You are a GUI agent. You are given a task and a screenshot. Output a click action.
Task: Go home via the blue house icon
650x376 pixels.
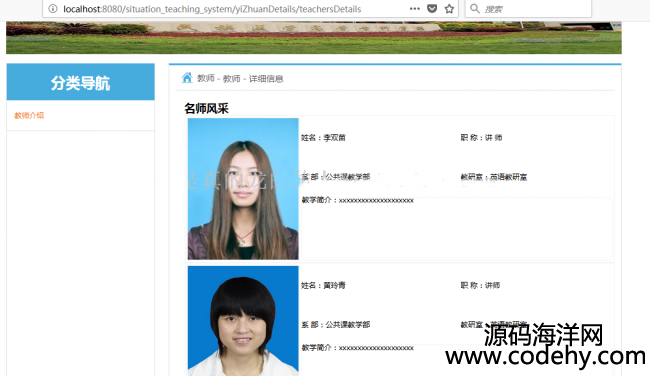click(x=187, y=78)
